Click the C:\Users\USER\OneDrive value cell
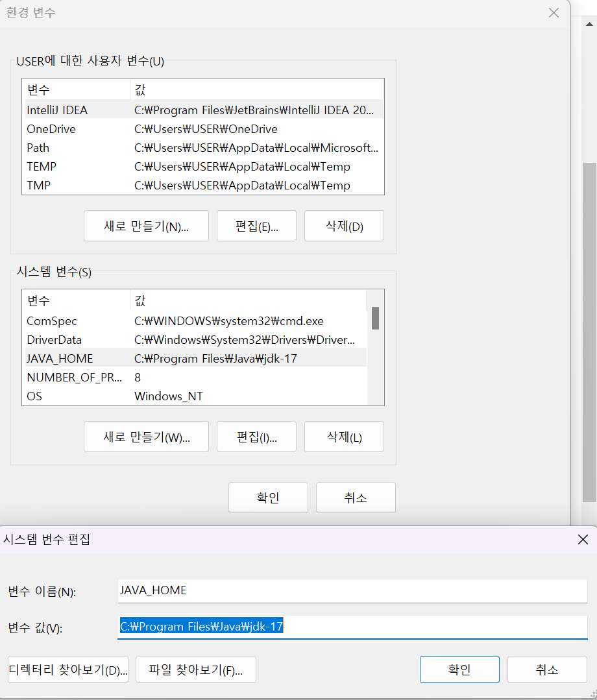The image size is (597, 700). click(x=206, y=129)
